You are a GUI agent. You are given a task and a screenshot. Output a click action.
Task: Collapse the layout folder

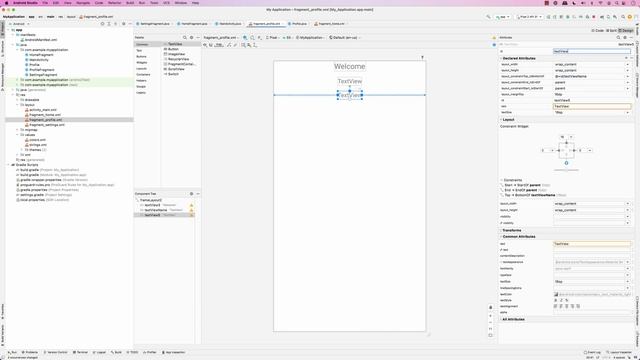18,105
